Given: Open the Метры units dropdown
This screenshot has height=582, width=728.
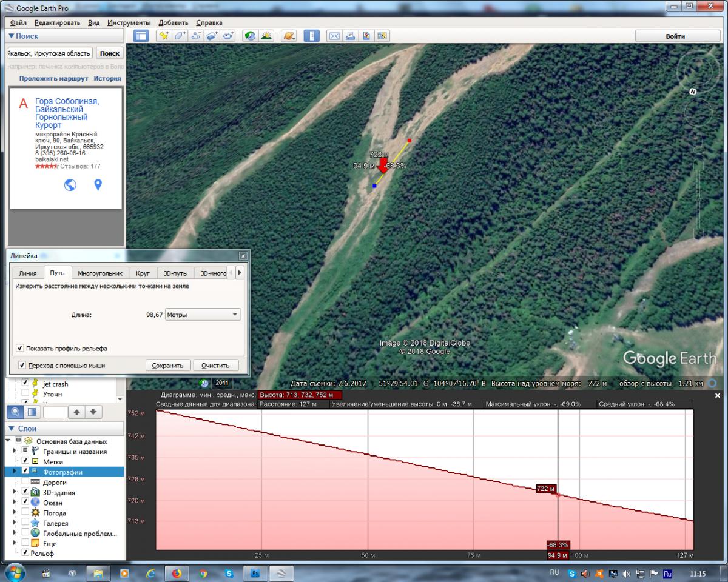Looking at the screenshot, I should [203, 315].
